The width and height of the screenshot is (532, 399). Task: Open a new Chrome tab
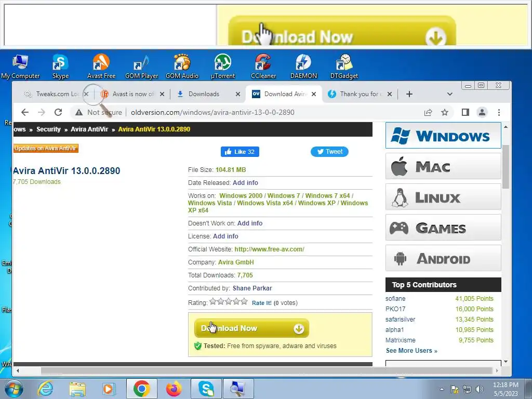tap(409, 94)
